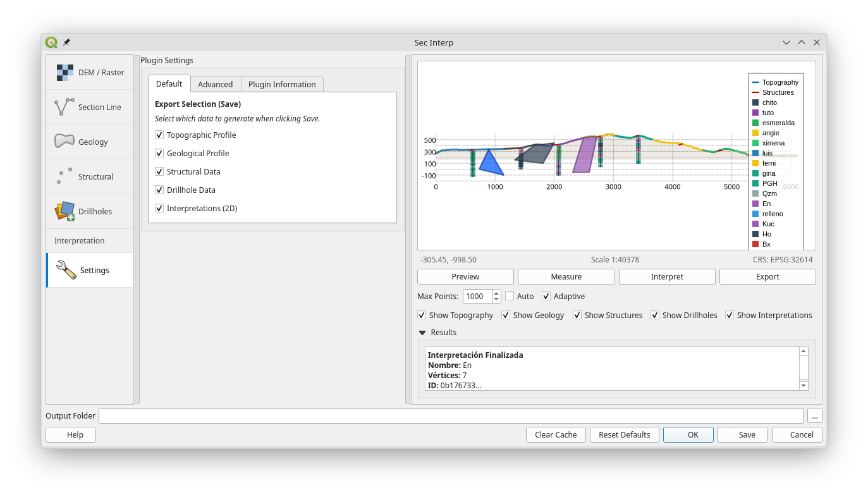Screen dimensions: 868x497
Task: Run interpretation with the Interpret button
Action: tap(666, 276)
